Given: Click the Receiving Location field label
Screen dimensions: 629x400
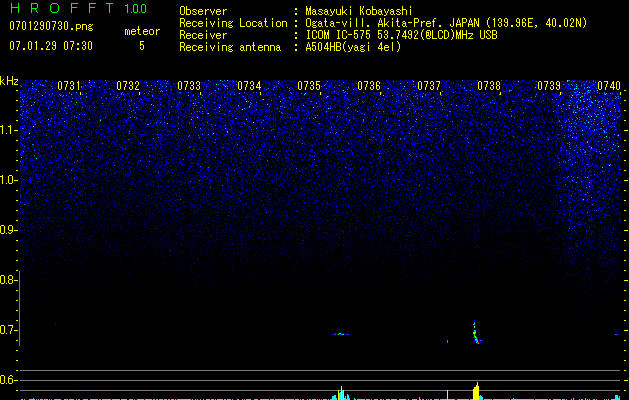Looking at the screenshot, I should [233, 23].
